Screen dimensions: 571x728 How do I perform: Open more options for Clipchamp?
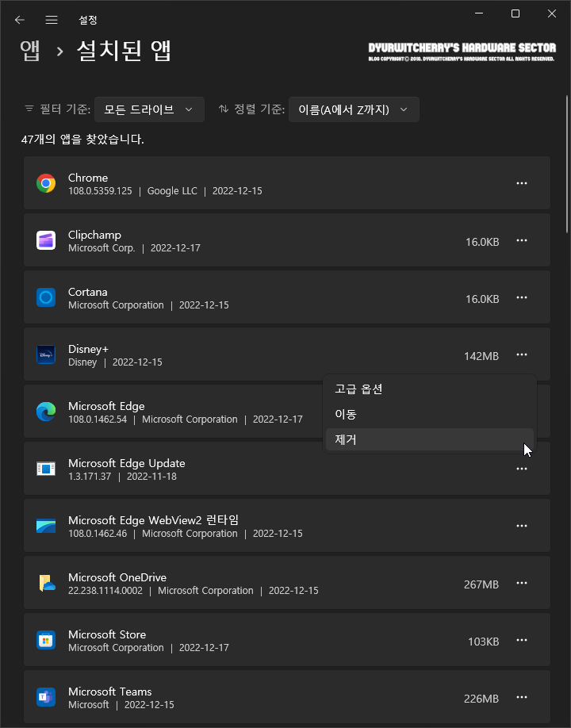pyautogui.click(x=522, y=240)
